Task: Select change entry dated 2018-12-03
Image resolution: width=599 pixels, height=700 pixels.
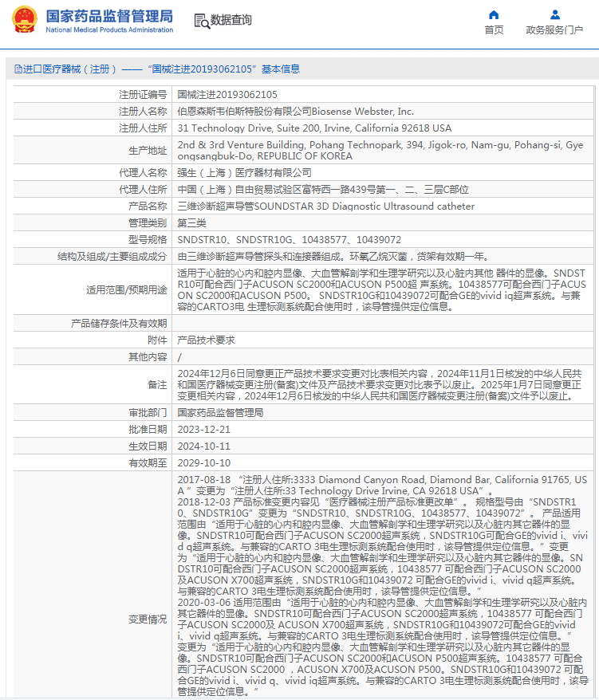Action: pos(382,546)
